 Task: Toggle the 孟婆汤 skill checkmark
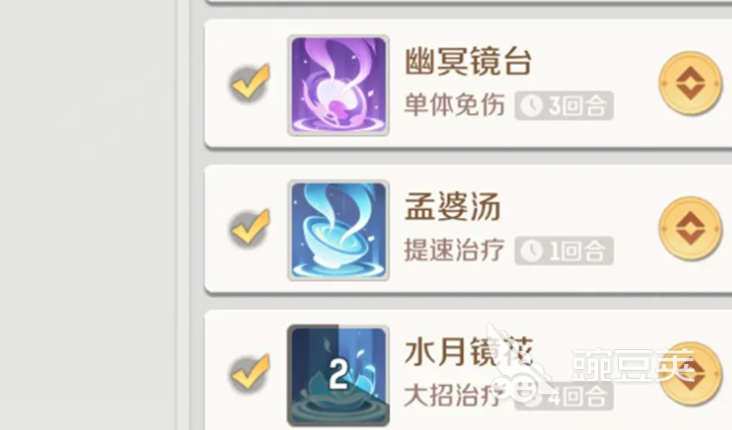(250, 227)
